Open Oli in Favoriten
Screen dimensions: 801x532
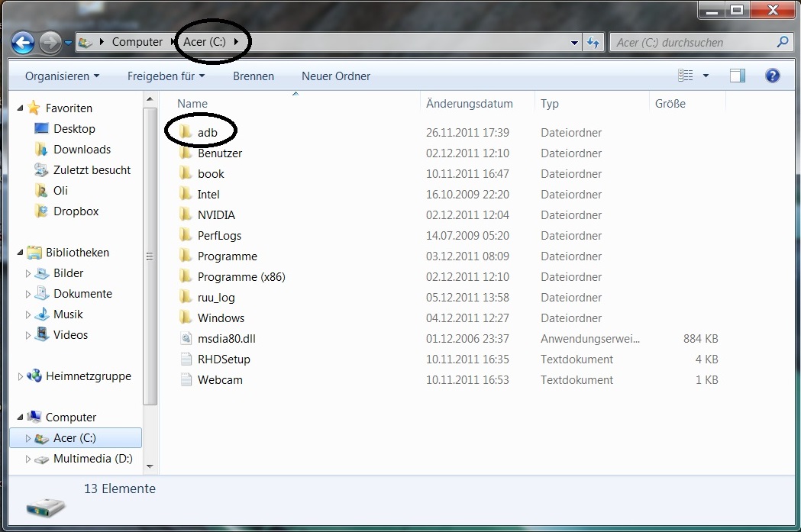click(x=60, y=191)
